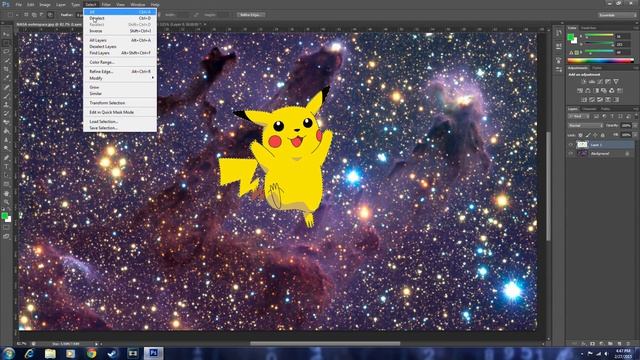Select the History Brush tool
Image resolution: width=640 pixels, height=360 pixels.
click(x=6, y=113)
